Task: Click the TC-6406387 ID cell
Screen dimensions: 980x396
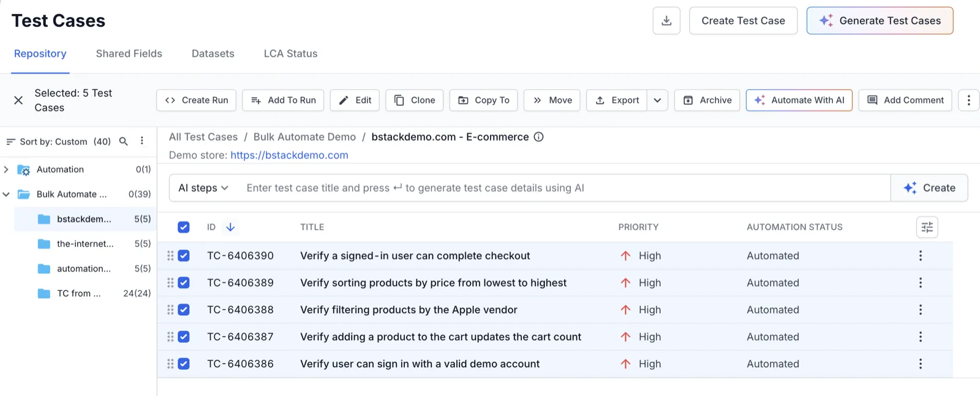Action: [240, 337]
